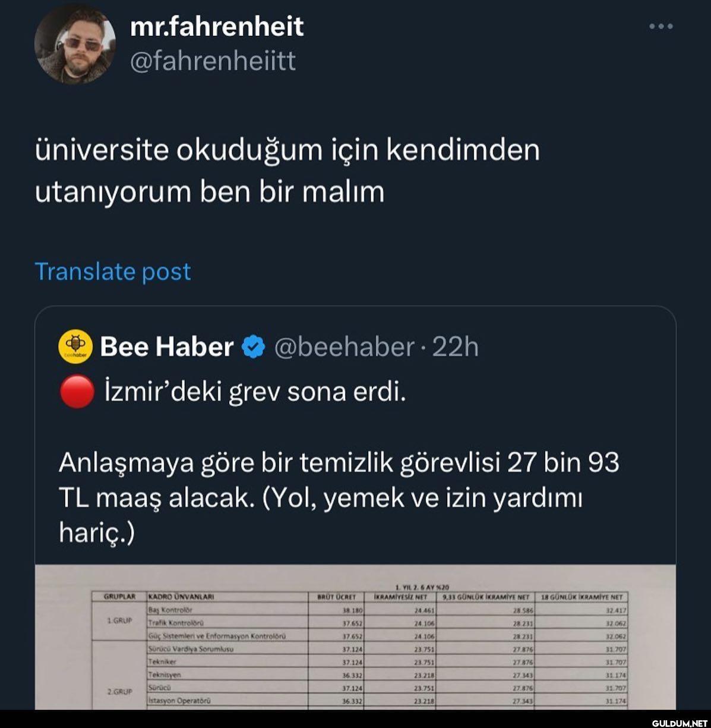Click the 22h timestamp on quoted post

click(456, 347)
